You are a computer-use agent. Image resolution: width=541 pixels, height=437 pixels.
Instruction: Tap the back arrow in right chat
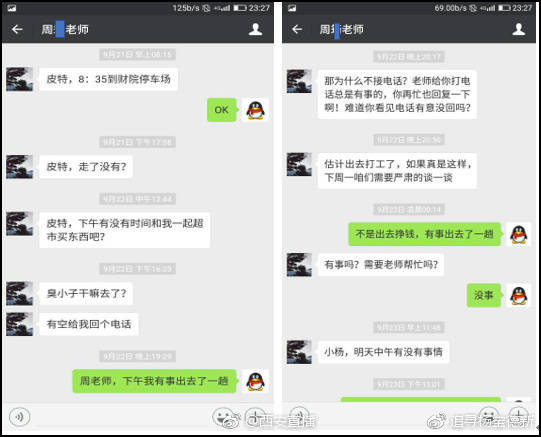[297, 29]
